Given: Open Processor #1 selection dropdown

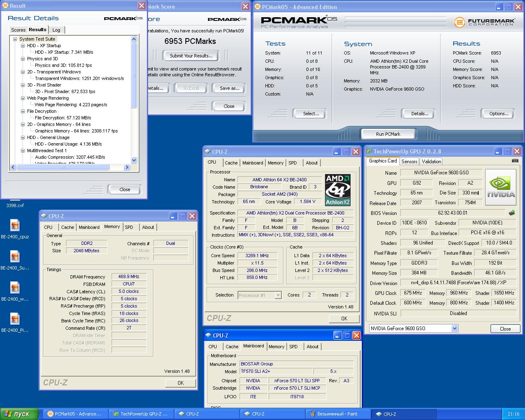Looking at the screenshot, I should (x=278, y=295).
